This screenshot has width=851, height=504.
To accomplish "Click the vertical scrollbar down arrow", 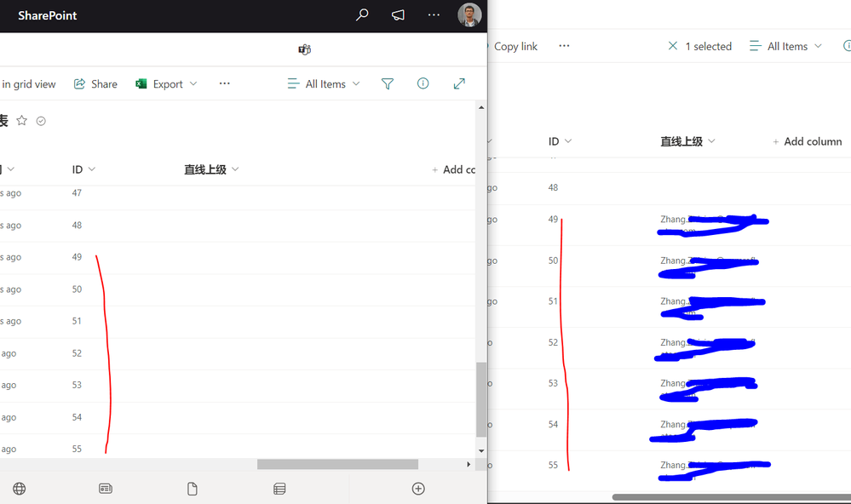I will pos(480,451).
